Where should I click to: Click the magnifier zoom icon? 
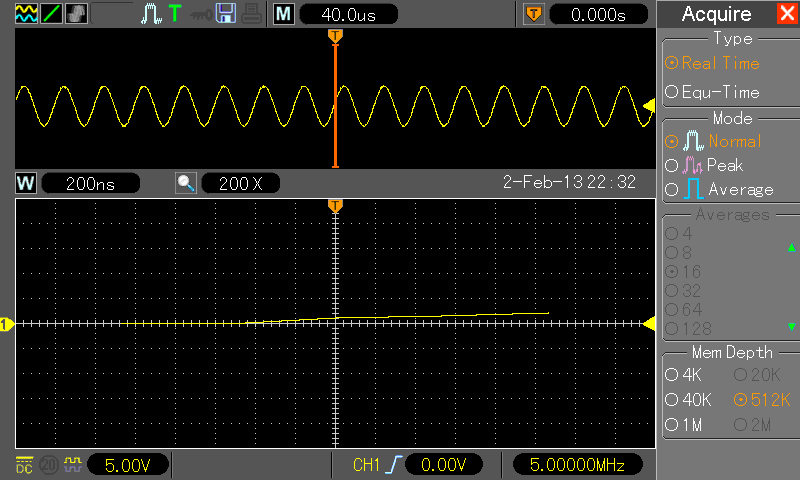pos(186,183)
